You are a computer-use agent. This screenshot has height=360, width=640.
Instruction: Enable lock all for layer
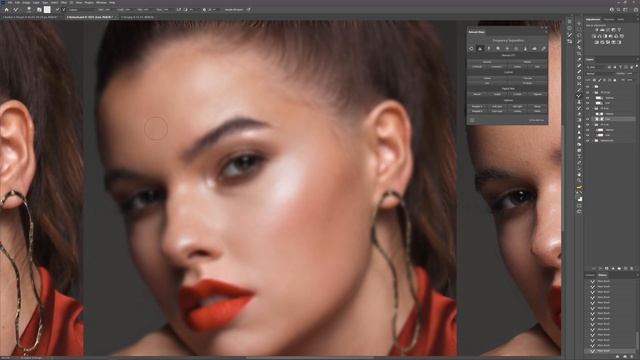[x=615, y=80]
